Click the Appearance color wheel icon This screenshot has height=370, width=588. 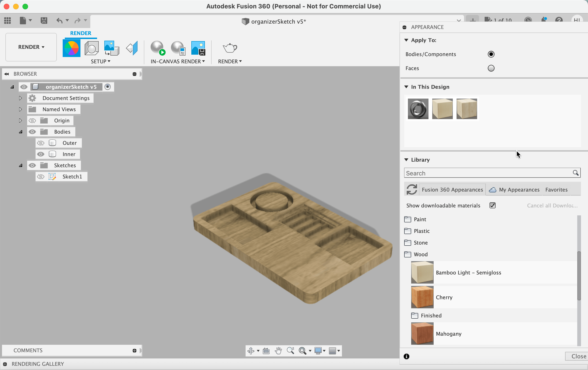pyautogui.click(x=71, y=48)
